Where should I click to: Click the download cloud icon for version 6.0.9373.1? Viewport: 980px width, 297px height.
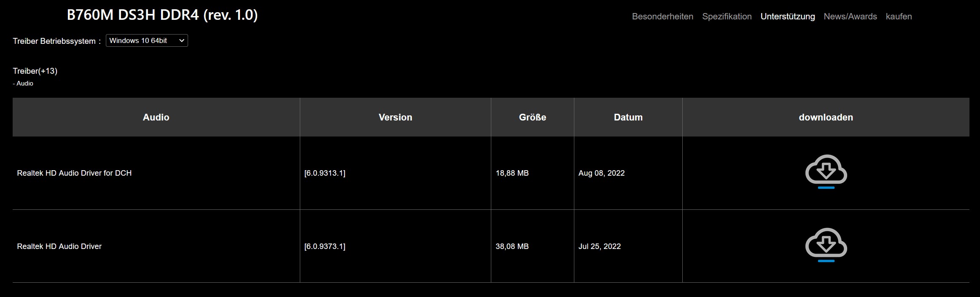click(x=826, y=244)
